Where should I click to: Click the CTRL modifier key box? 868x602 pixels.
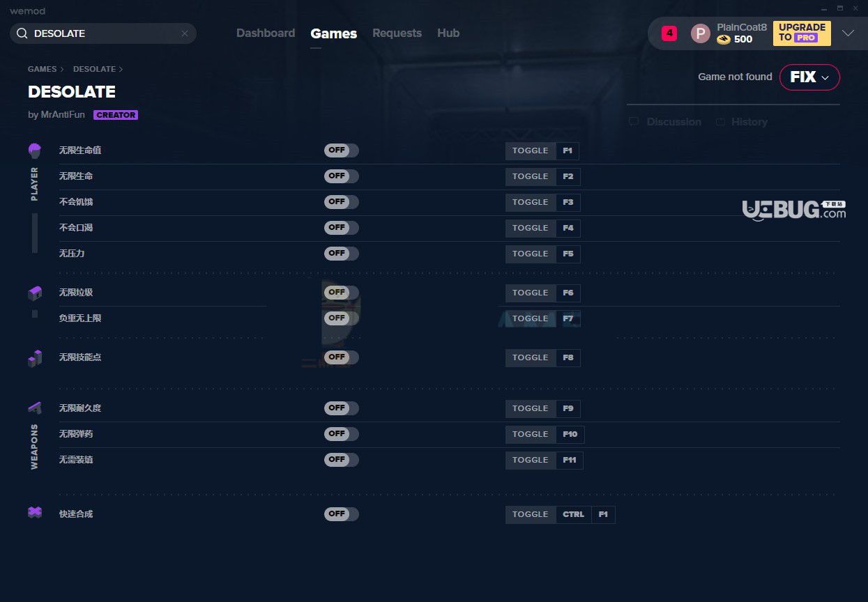point(574,515)
